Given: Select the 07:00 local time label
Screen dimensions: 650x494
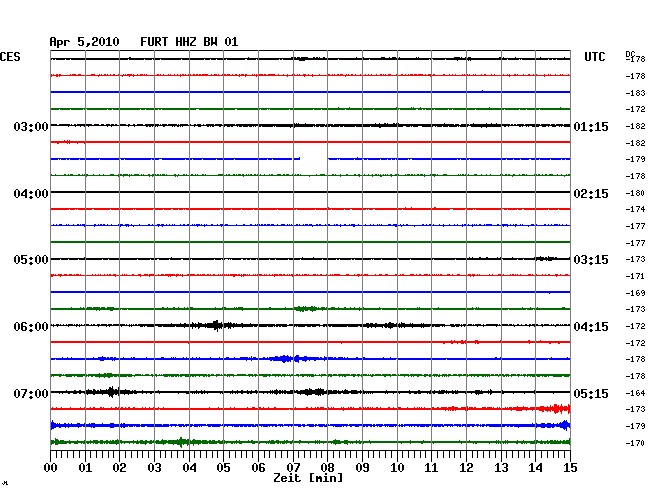Looking at the screenshot, I should tap(31, 393).
